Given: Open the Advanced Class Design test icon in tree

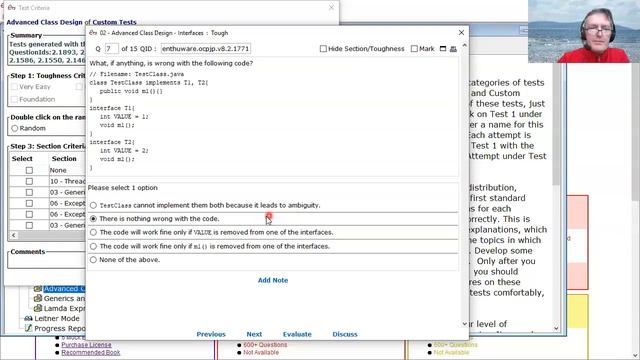Looking at the screenshot, I should pos(38,289).
